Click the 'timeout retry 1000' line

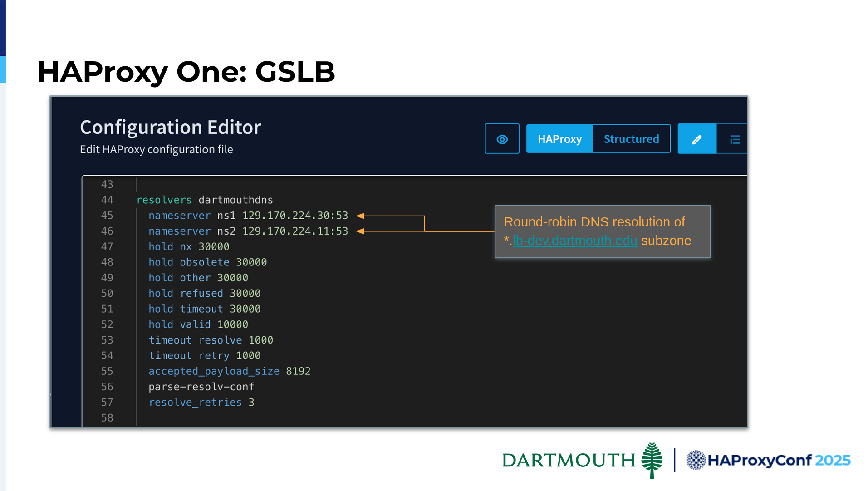tap(204, 356)
